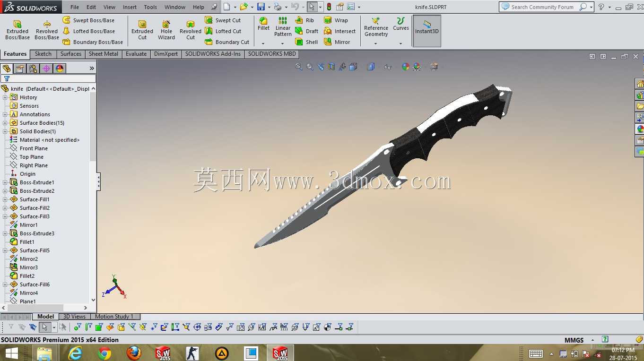Go to the Sheet Metal tab

(x=104, y=54)
